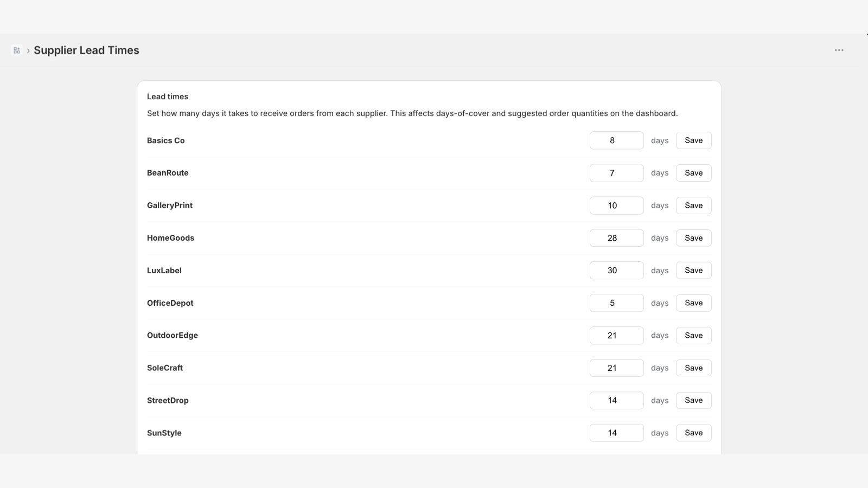Focus the StreetDrop days field

tap(616, 401)
